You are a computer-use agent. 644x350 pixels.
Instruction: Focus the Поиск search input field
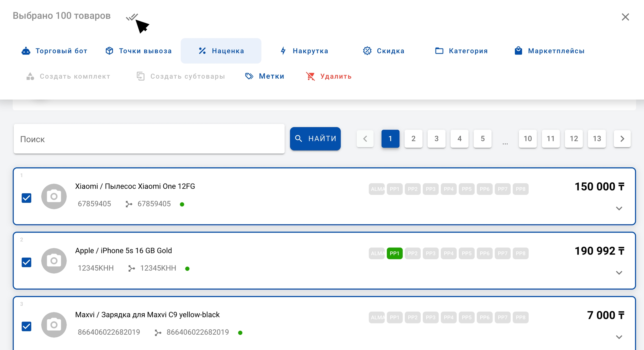click(149, 139)
